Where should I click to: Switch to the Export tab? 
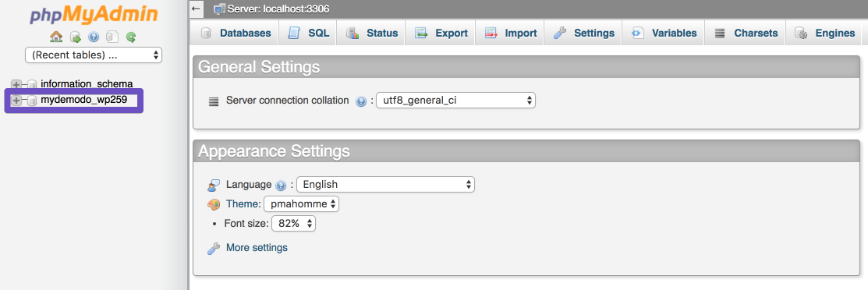(x=440, y=34)
